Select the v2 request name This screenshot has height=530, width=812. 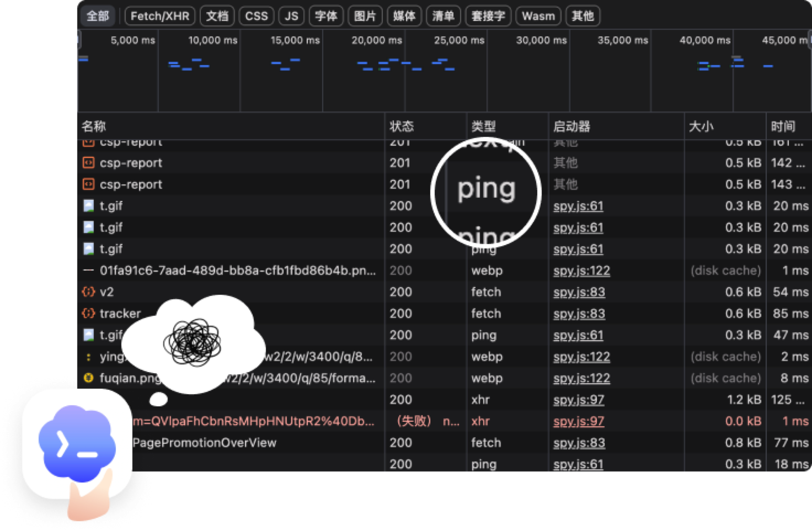click(x=106, y=292)
